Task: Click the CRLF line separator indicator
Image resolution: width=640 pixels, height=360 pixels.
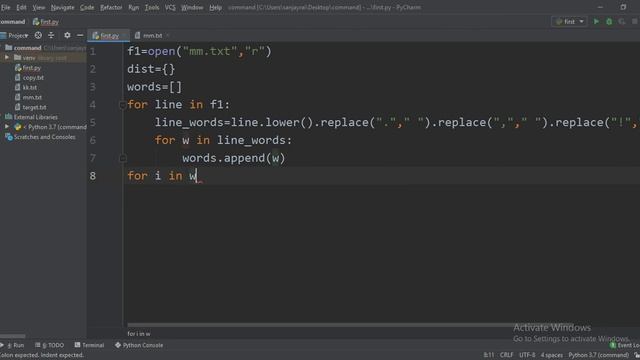Action: 507,355
